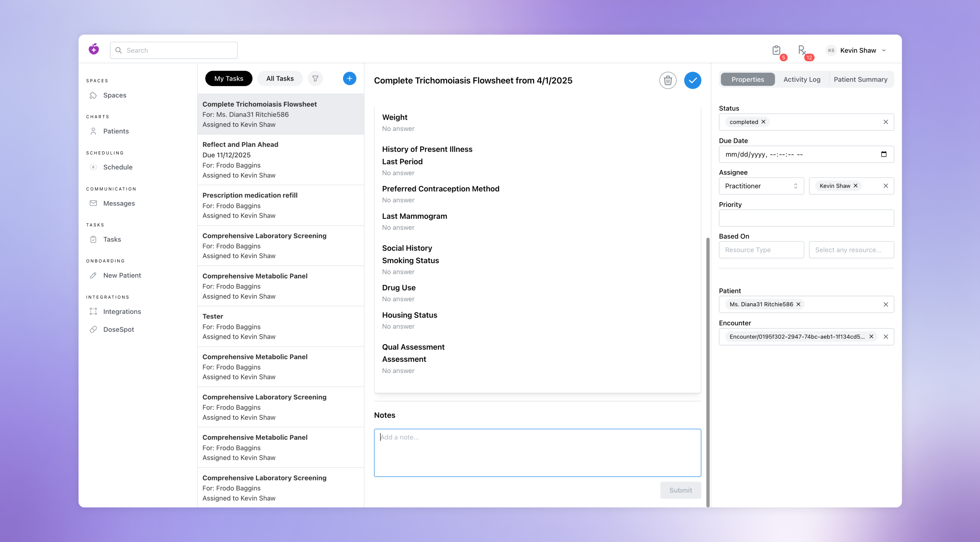Add a new task with plus button
Image resolution: width=980 pixels, height=542 pixels.
coord(349,79)
